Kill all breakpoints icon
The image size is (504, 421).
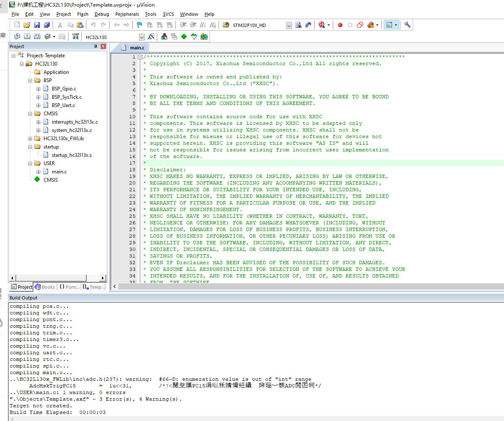370,25
